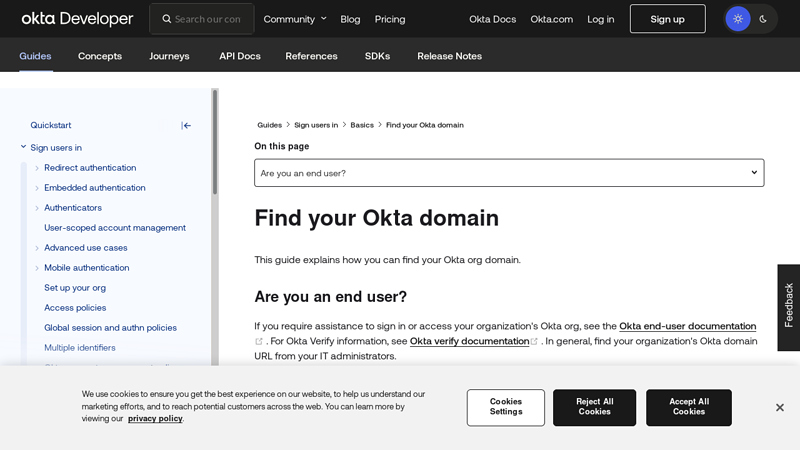Viewport: 800px width, 450px height.
Task: Click the search magnifier icon
Action: 166,19
